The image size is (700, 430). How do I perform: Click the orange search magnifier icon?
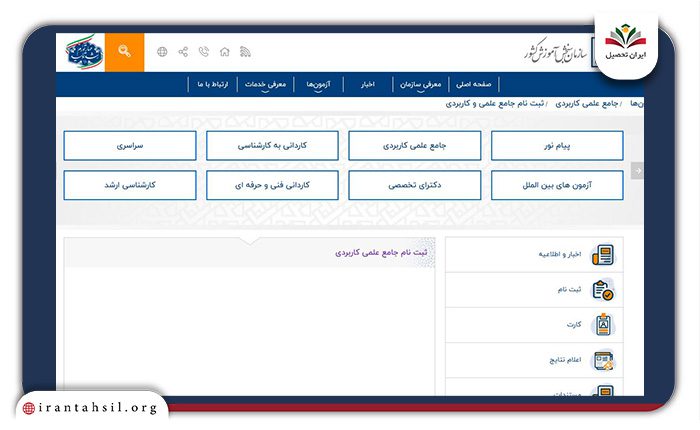pyautogui.click(x=125, y=52)
